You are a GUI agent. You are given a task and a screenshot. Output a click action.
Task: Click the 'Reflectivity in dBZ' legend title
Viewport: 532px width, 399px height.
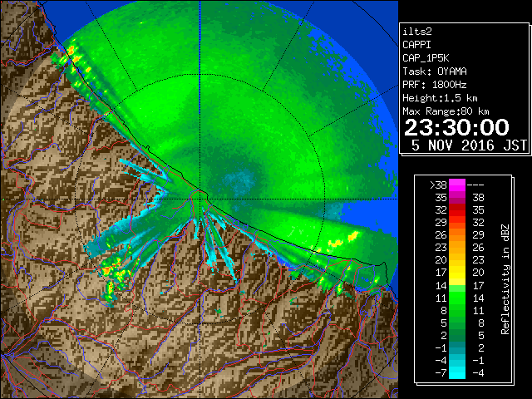505,279
